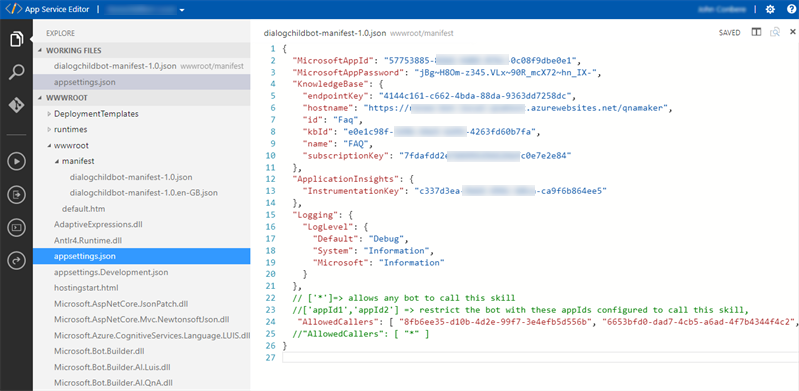The image size is (799, 391).
Task: Open Microsoft.AspNetCore.Mvc.NewtonsoftJson.dll file
Action: click(142, 320)
